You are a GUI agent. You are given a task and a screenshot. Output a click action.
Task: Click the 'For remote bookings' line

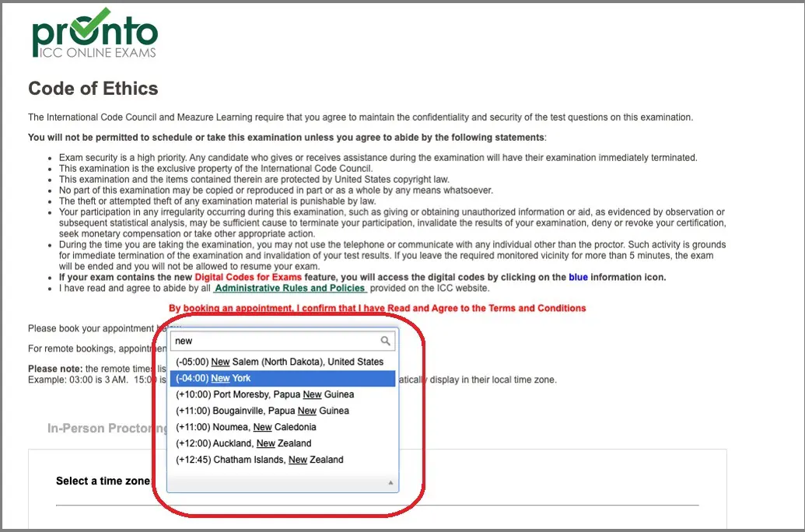97,348
